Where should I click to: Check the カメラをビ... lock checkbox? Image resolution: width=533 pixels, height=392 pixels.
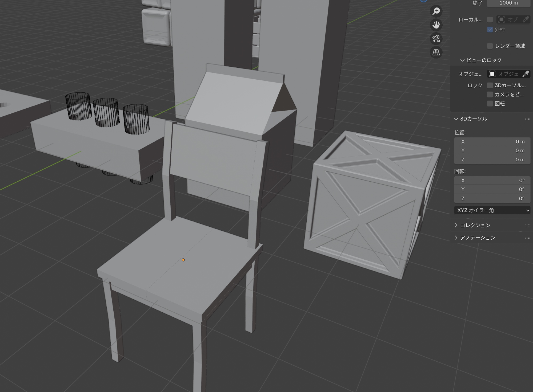coord(490,95)
